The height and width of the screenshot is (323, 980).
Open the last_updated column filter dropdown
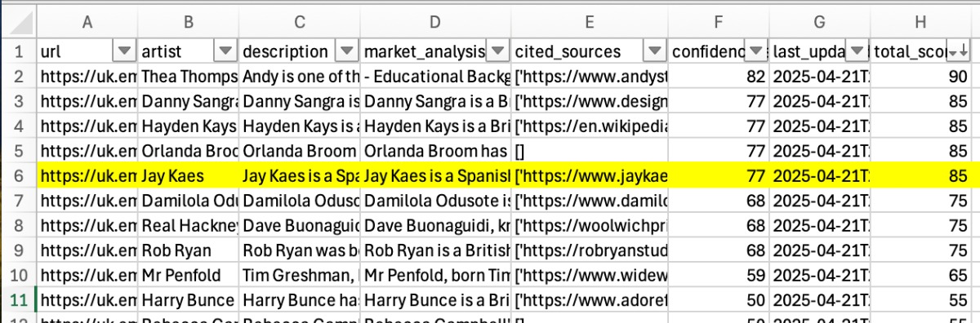pyautogui.click(x=857, y=51)
